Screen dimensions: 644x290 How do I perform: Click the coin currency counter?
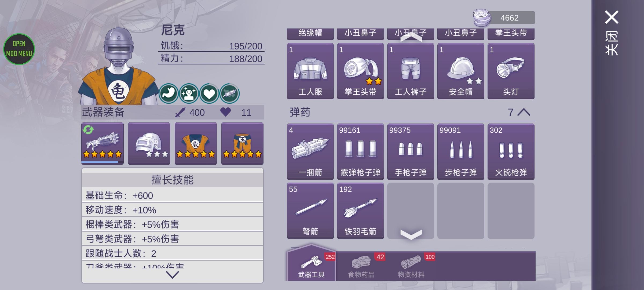click(504, 18)
